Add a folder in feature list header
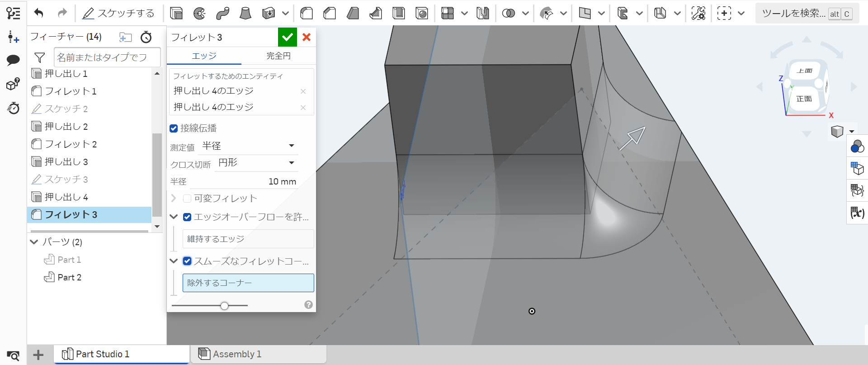 125,37
